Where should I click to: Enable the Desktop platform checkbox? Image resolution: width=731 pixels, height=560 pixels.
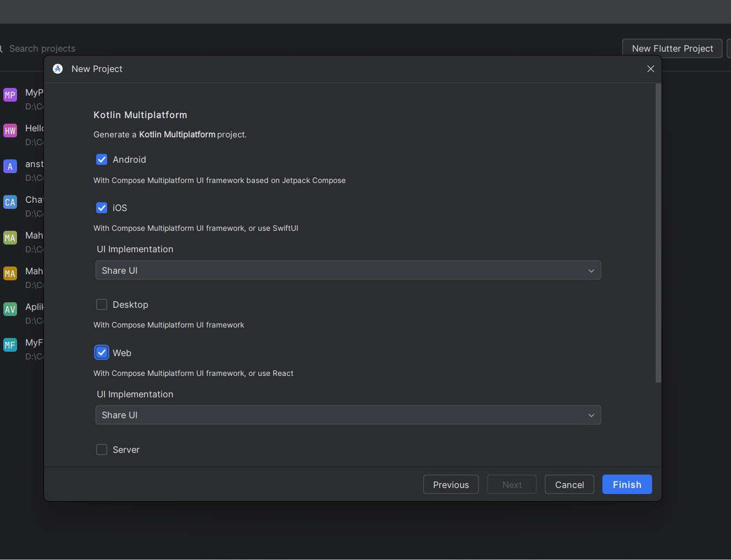click(102, 304)
